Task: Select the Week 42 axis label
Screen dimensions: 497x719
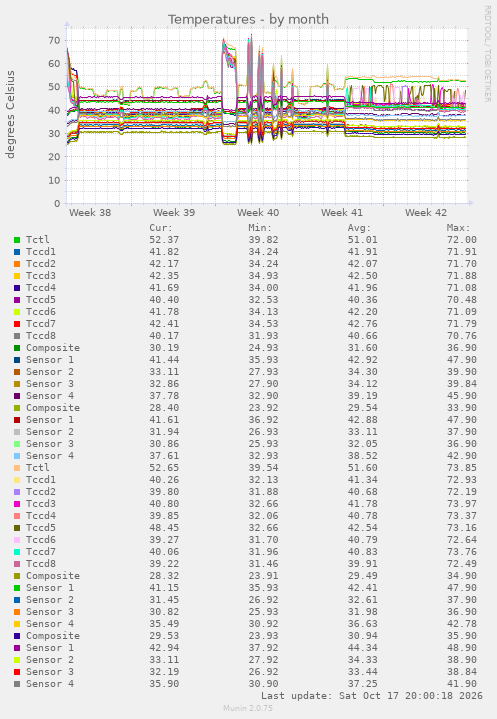Action: [425, 213]
